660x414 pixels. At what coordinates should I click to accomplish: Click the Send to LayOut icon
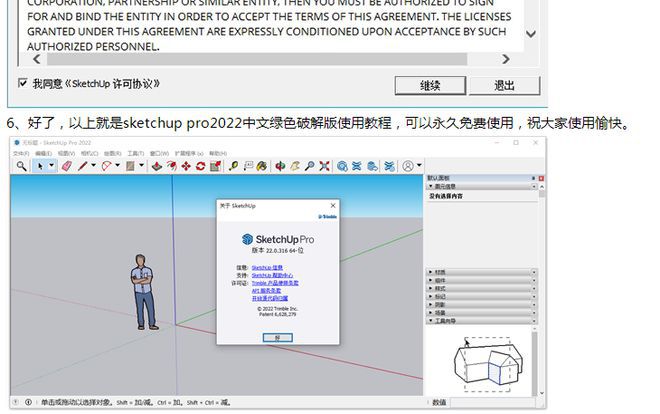[372, 166]
